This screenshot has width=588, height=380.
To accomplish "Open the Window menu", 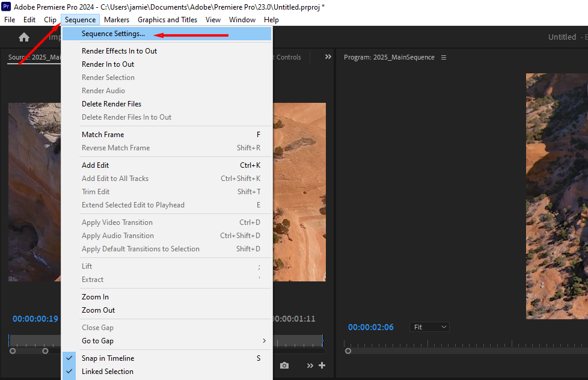I will [x=242, y=19].
